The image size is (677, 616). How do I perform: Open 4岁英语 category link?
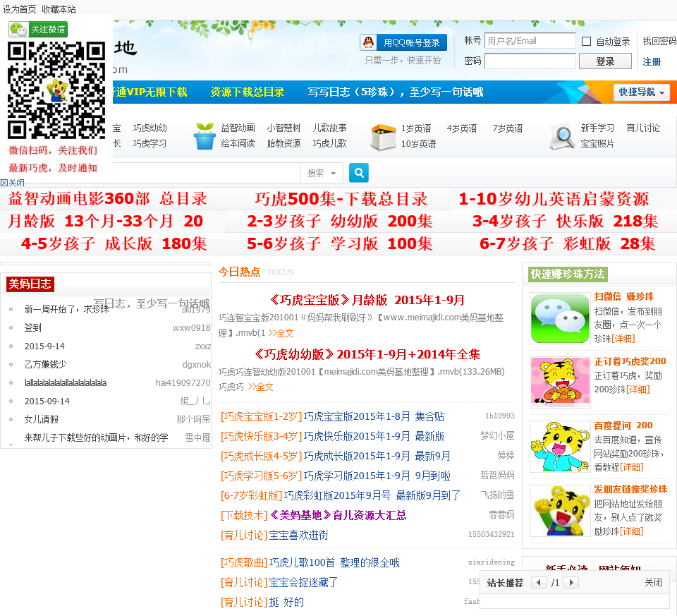(x=461, y=128)
